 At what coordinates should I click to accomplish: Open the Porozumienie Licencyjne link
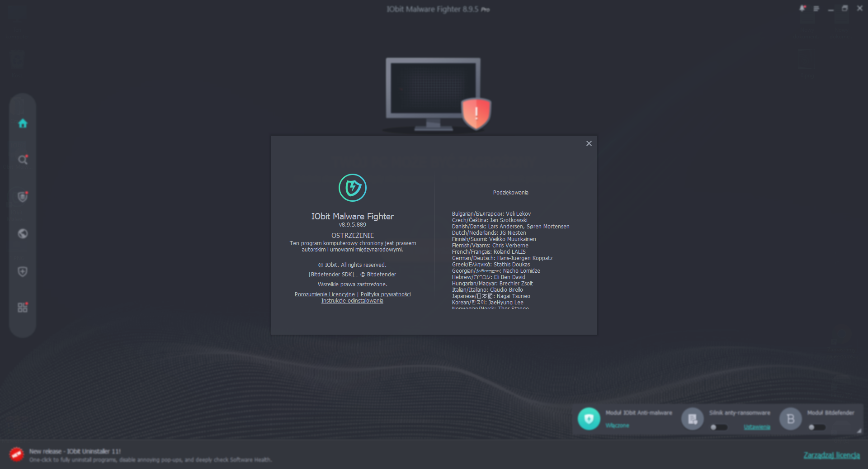[x=325, y=294]
